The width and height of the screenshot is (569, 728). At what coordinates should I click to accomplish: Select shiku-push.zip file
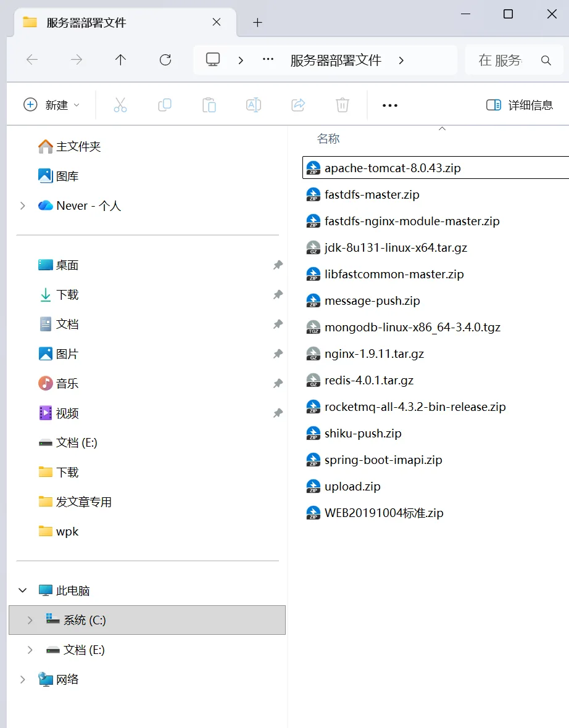click(354, 433)
